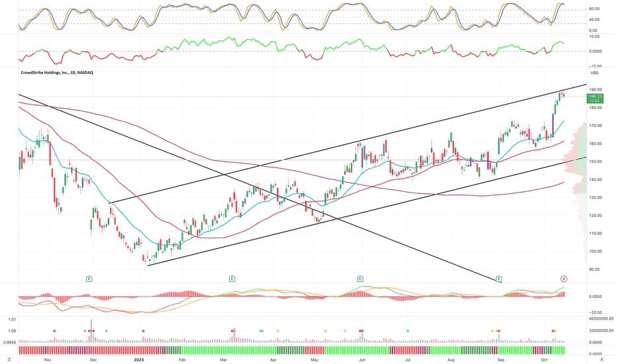Image resolution: width=617 pixels, height=364 pixels.
Task: Click the 120.00 price axis label
Action: (595, 216)
